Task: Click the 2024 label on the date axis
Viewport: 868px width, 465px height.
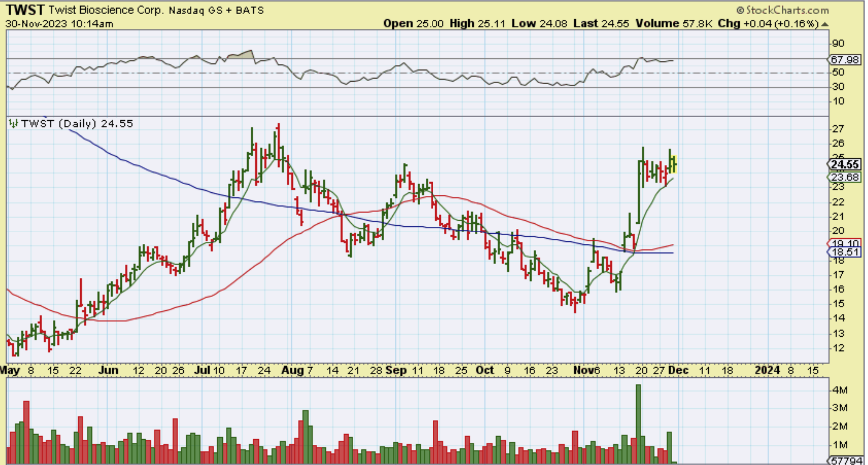Action: pos(767,370)
